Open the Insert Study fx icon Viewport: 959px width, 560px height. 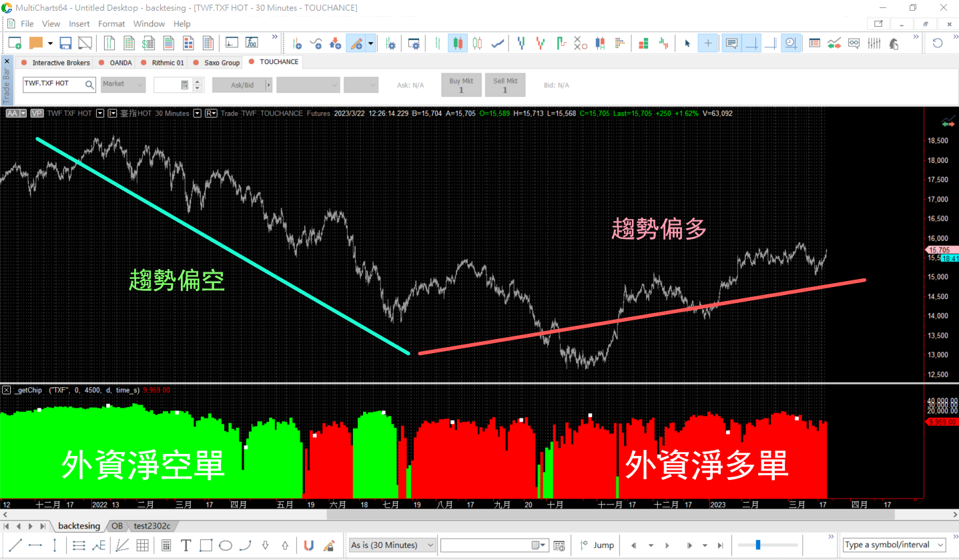[252, 43]
